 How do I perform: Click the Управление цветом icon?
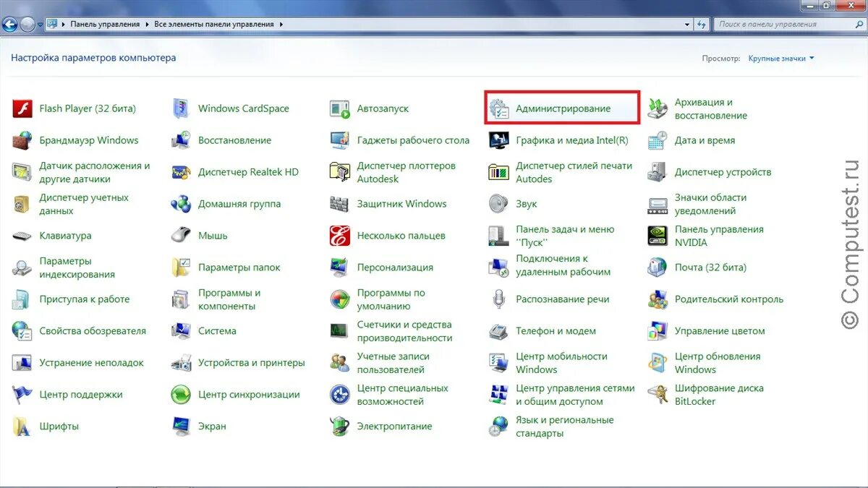658,331
